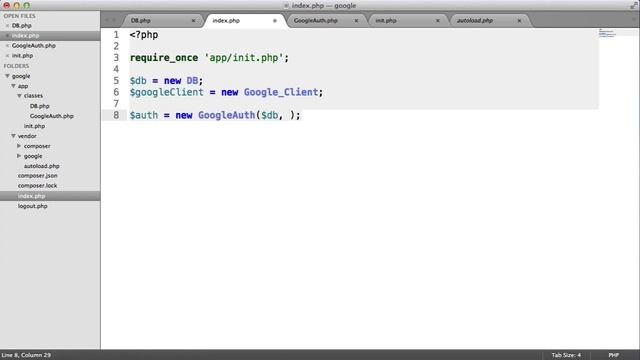Click the 'app/init.php' string on line 3

[244, 58]
